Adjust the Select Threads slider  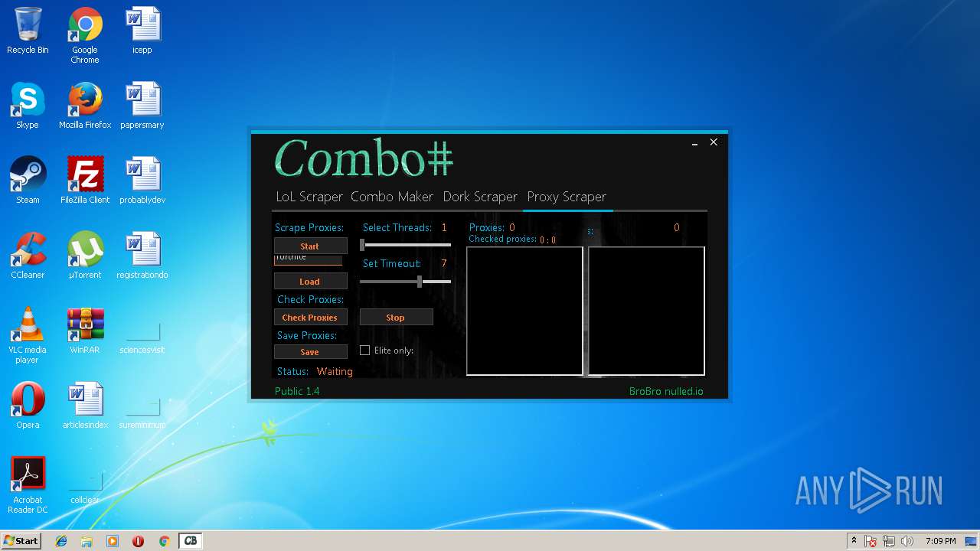click(x=406, y=246)
